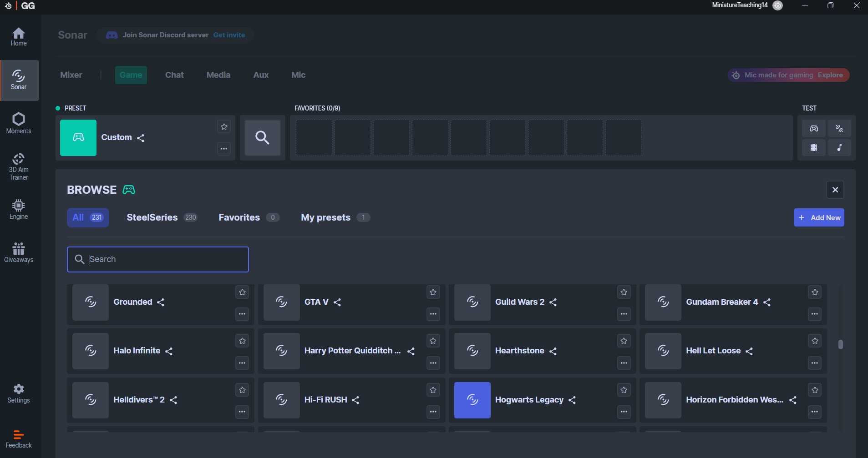Share the Custom preset
868x458 pixels.
pos(141,138)
